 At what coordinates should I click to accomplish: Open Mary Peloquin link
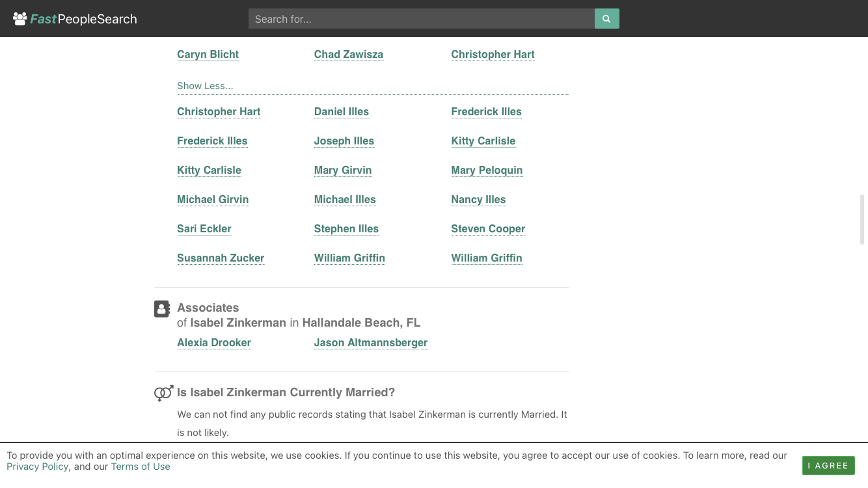click(487, 170)
